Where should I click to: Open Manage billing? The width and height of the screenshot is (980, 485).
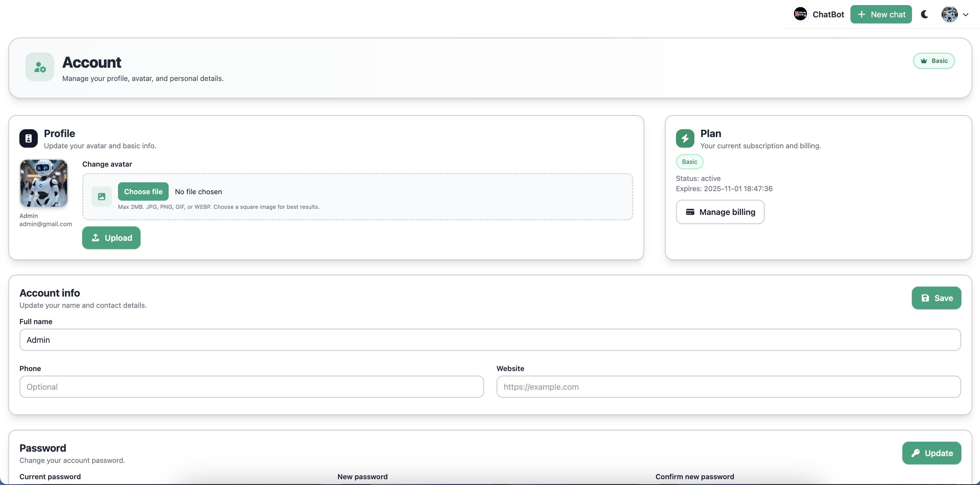pos(720,212)
